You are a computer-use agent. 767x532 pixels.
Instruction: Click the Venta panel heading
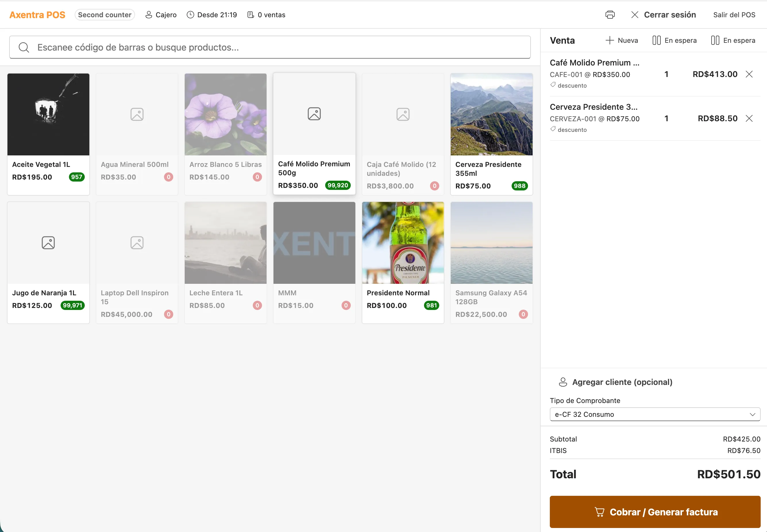(x=562, y=40)
